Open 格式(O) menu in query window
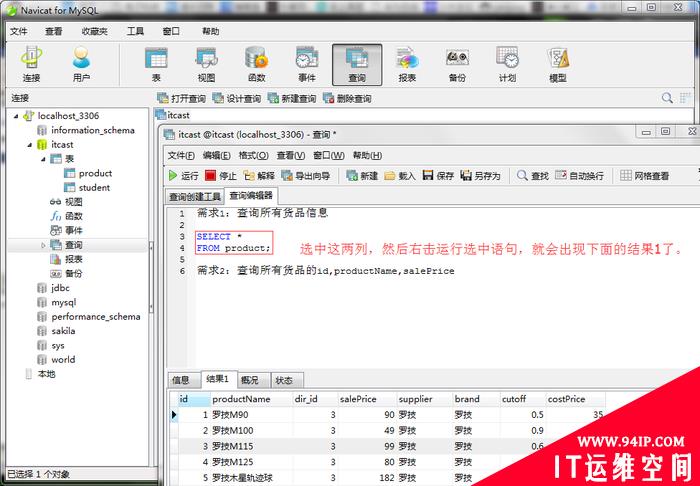The width and height of the screenshot is (700, 486). [x=253, y=155]
